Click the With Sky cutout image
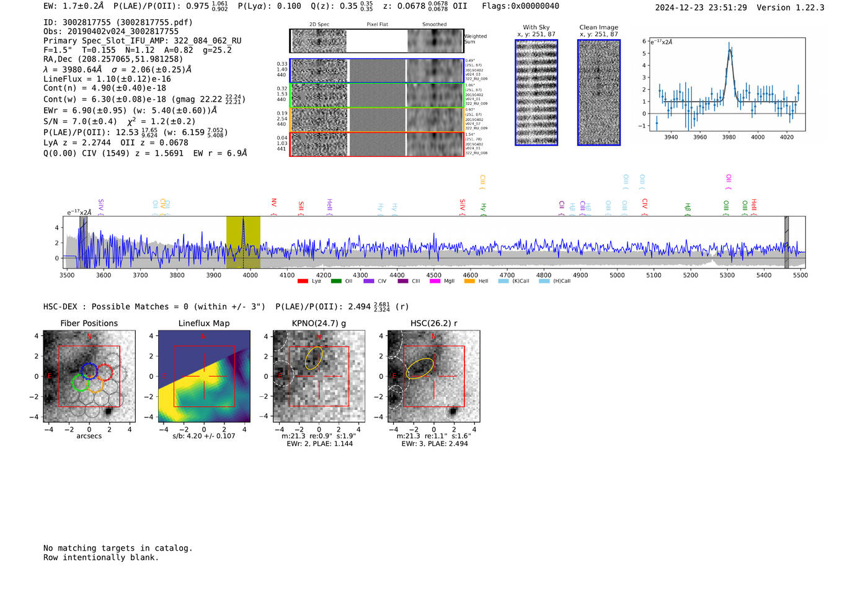This screenshot has height=591, width=868. [x=536, y=92]
